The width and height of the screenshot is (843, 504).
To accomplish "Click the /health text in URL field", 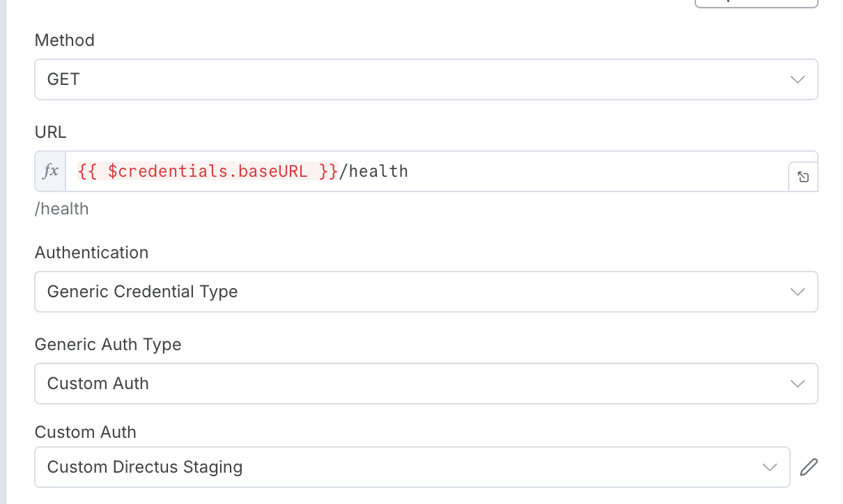I will (x=374, y=171).
